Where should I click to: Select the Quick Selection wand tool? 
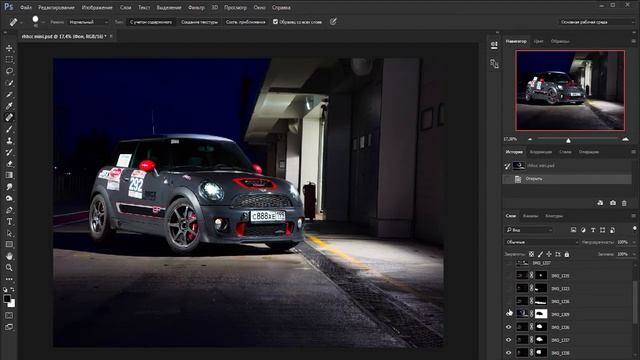pyautogui.click(x=9, y=83)
